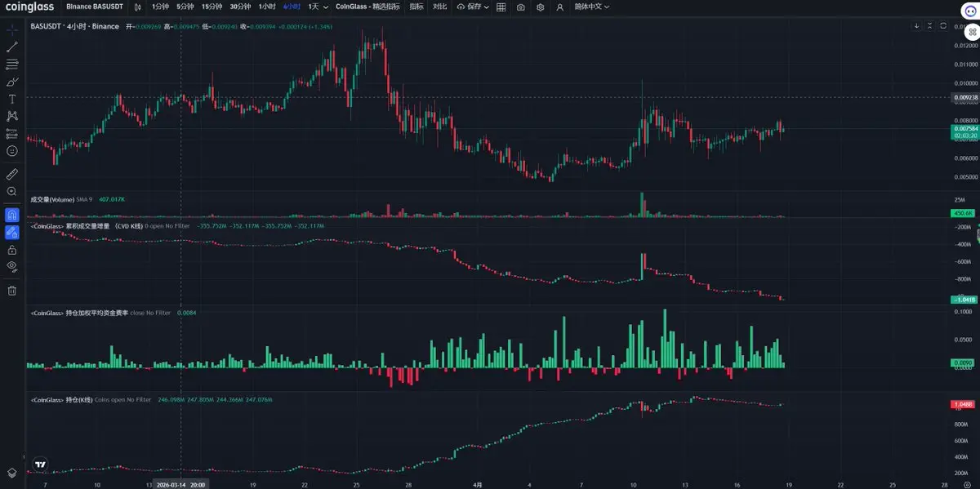
Task: Click the 累积成交量增量 CVD indicator label
Action: (x=86, y=225)
